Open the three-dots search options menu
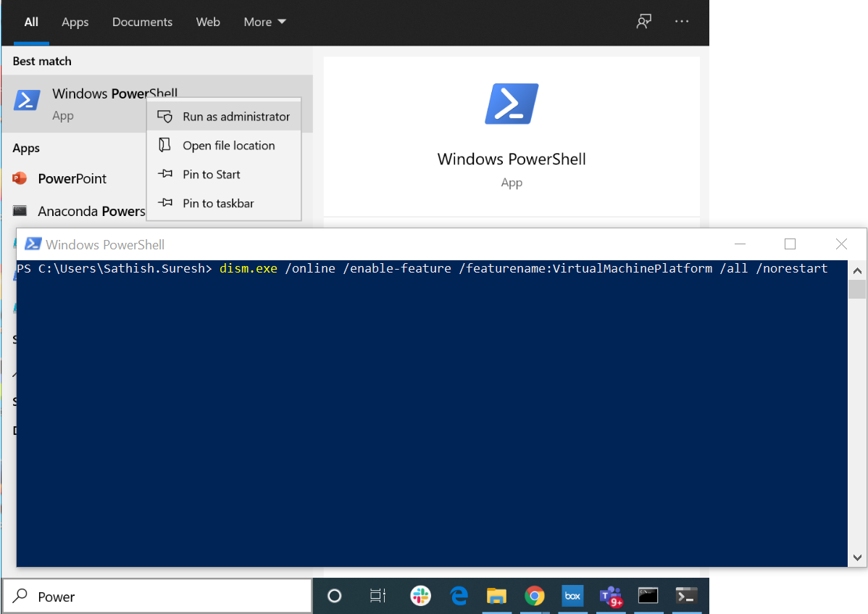 pos(682,22)
